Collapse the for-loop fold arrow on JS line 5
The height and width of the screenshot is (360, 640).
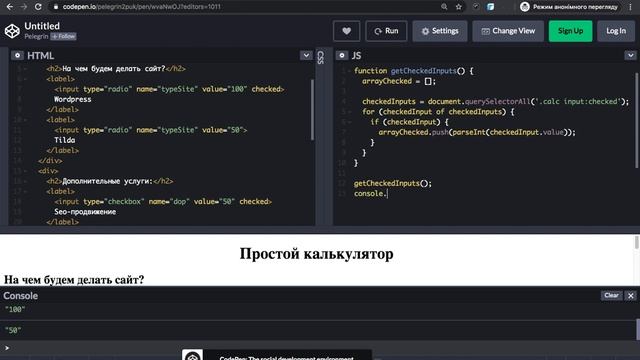tap(349, 112)
